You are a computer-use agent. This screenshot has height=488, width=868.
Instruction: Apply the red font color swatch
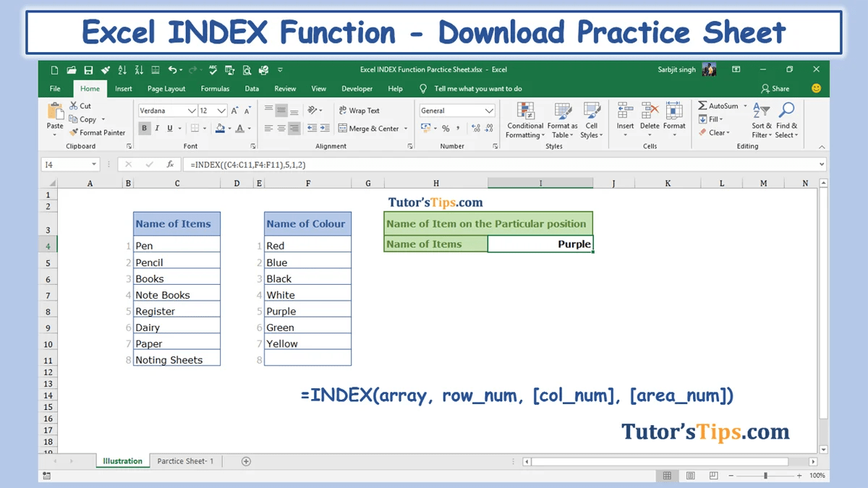(x=238, y=128)
